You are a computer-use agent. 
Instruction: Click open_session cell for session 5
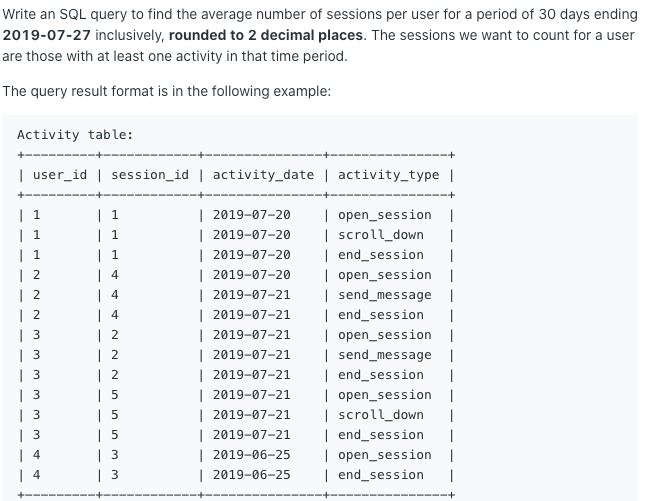[385, 395]
